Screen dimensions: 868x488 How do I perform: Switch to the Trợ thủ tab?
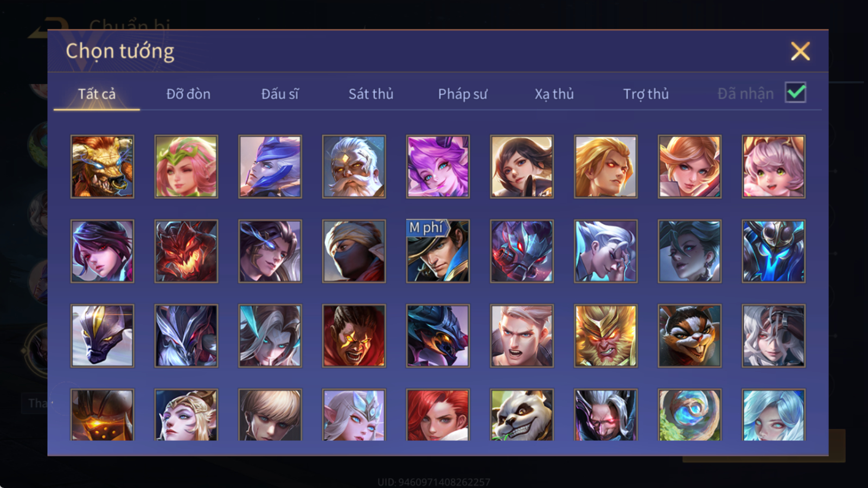(x=646, y=94)
